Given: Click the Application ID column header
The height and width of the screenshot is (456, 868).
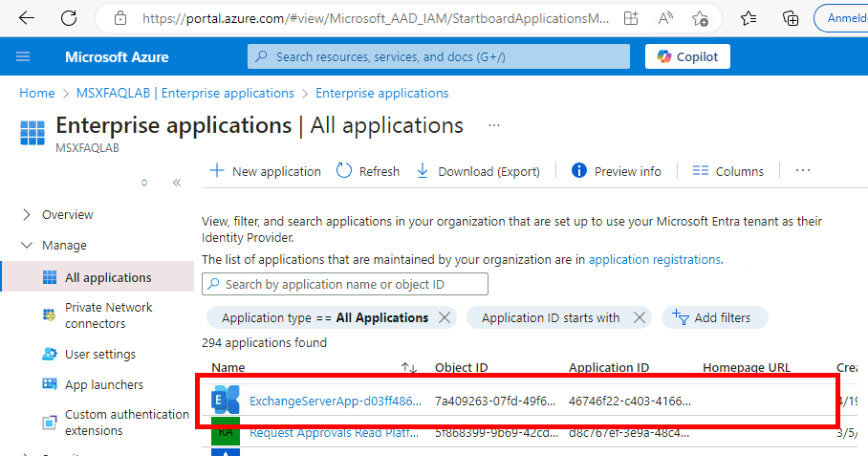Looking at the screenshot, I should [x=609, y=367].
